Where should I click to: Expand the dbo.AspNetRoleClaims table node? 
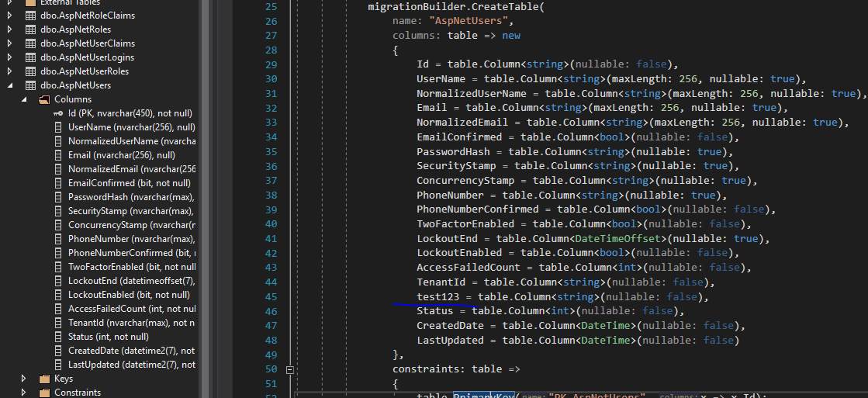(9, 16)
